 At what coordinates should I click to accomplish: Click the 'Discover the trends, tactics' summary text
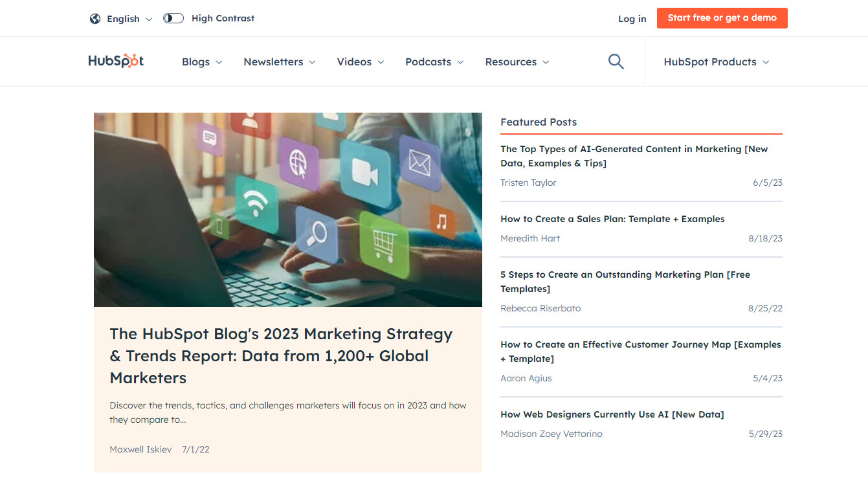click(x=288, y=412)
